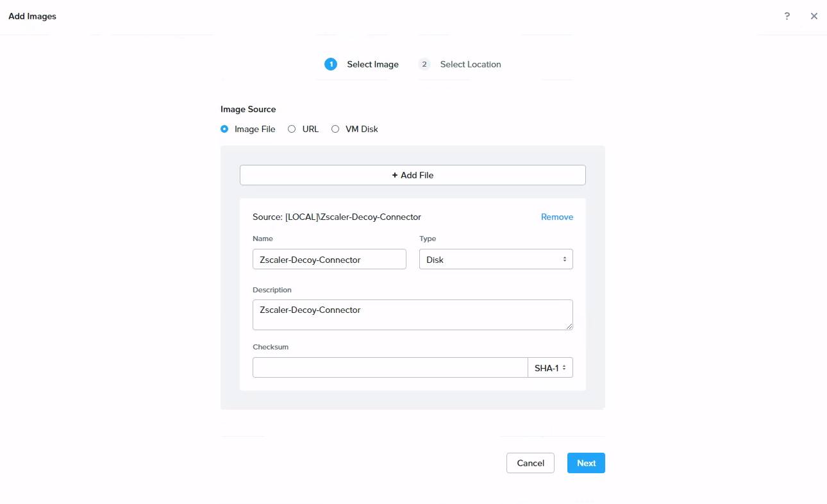827x504 pixels.
Task: Open the checksum algorithm SHA-1 dropdown
Action: point(550,367)
